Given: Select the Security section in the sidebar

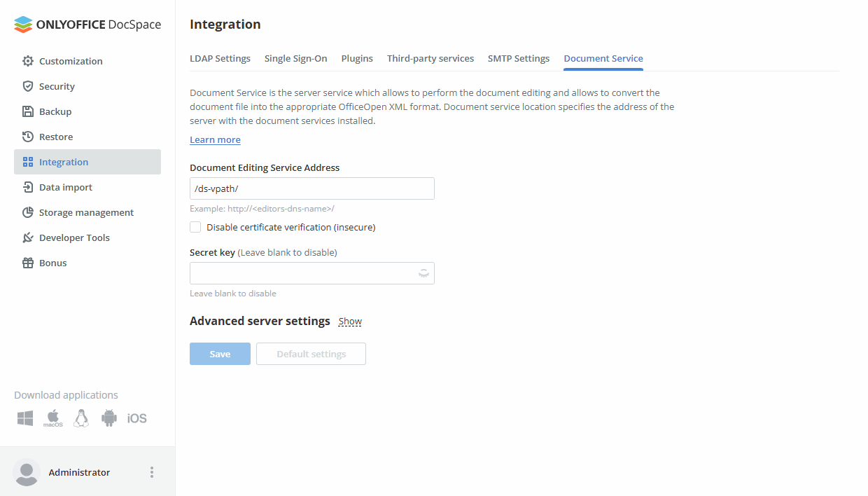Looking at the screenshot, I should [57, 86].
